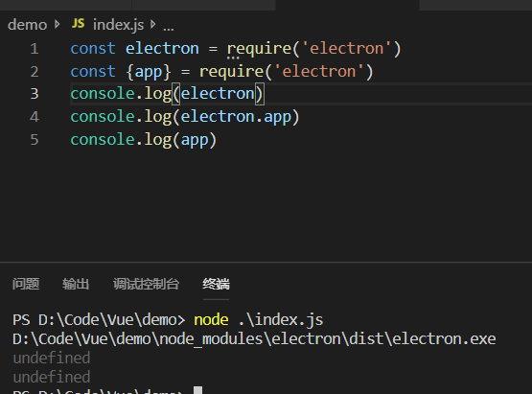Click the second 'undefined' terminal output
The width and height of the screenshot is (532, 394).
(x=52, y=377)
